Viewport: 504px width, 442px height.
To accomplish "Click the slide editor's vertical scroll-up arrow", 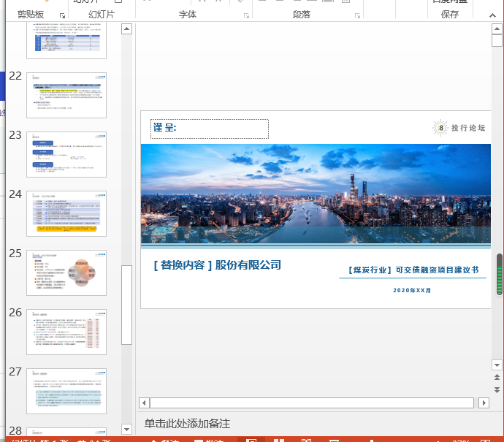I will point(496,29).
